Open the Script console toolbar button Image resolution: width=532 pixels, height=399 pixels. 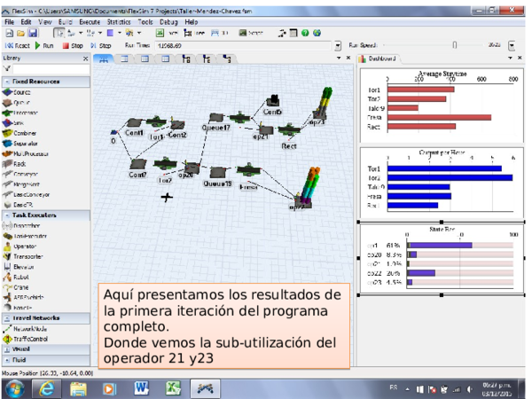click(x=251, y=33)
